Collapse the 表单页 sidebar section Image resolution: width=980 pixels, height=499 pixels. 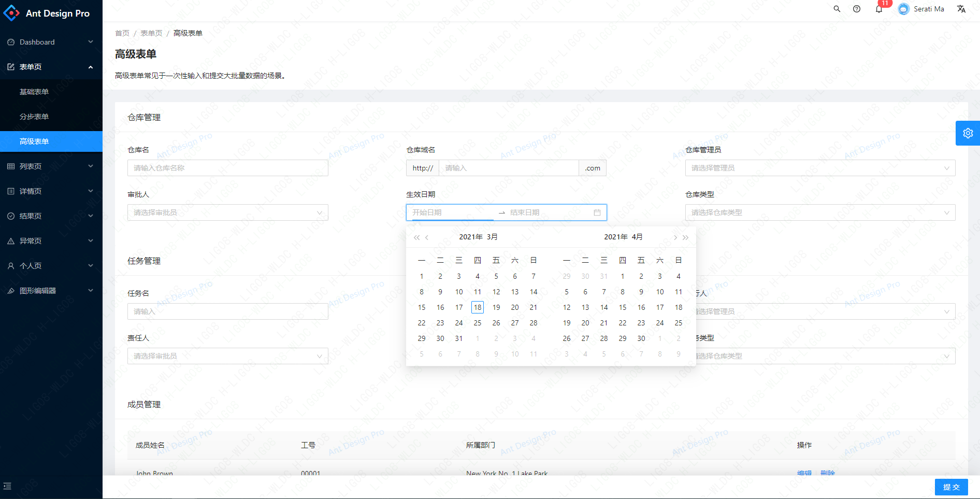pyautogui.click(x=51, y=66)
